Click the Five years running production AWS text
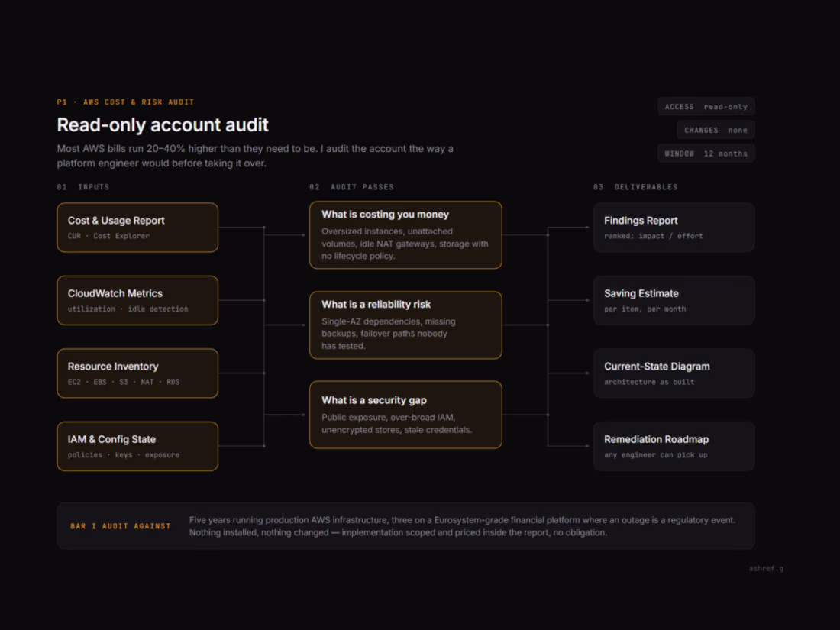 tap(462, 526)
